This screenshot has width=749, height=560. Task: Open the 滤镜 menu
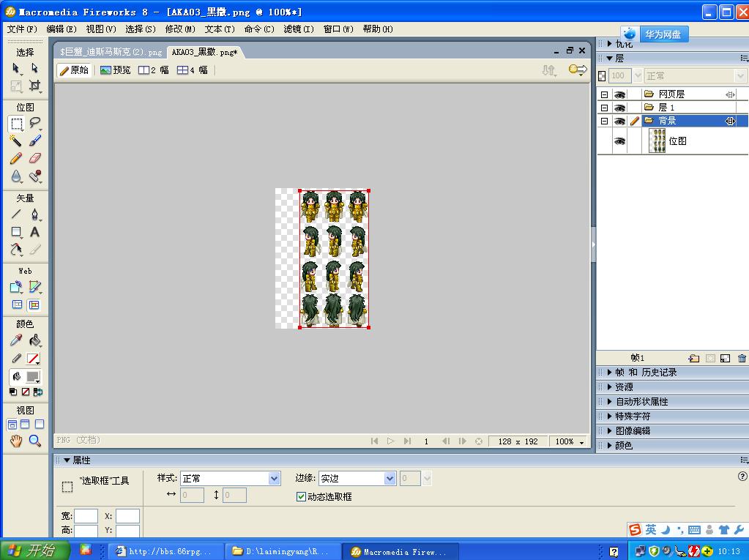[x=299, y=29]
